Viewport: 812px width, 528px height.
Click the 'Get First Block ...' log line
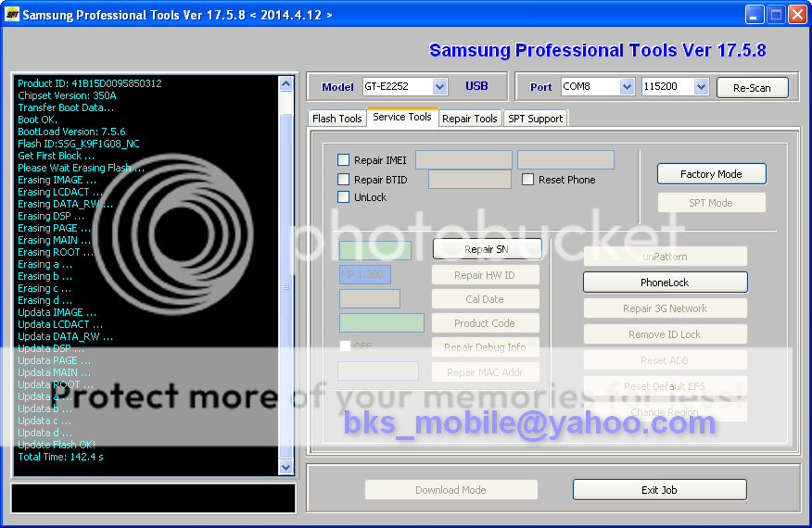coord(56,156)
